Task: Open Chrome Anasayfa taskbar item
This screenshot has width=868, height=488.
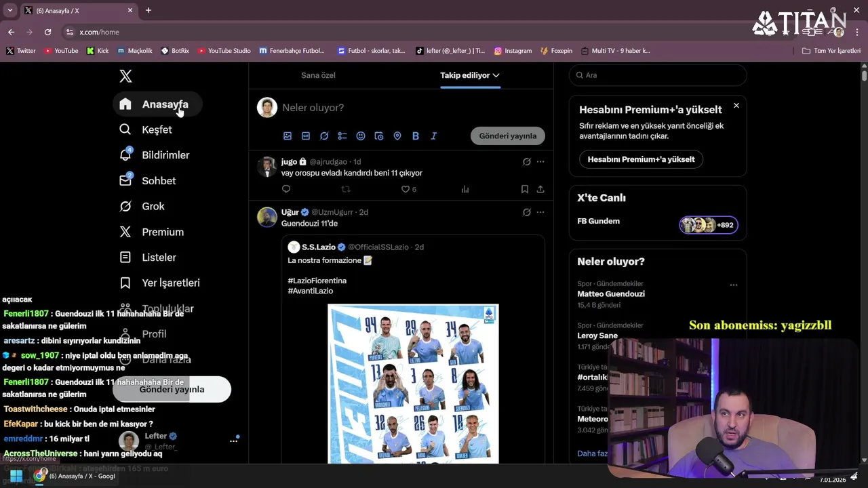Action: click(x=75, y=476)
